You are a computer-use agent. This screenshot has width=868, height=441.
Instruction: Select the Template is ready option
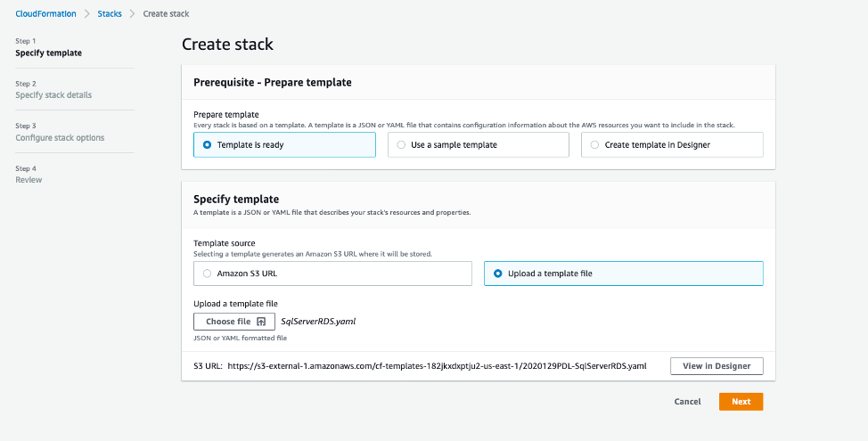tap(208, 144)
